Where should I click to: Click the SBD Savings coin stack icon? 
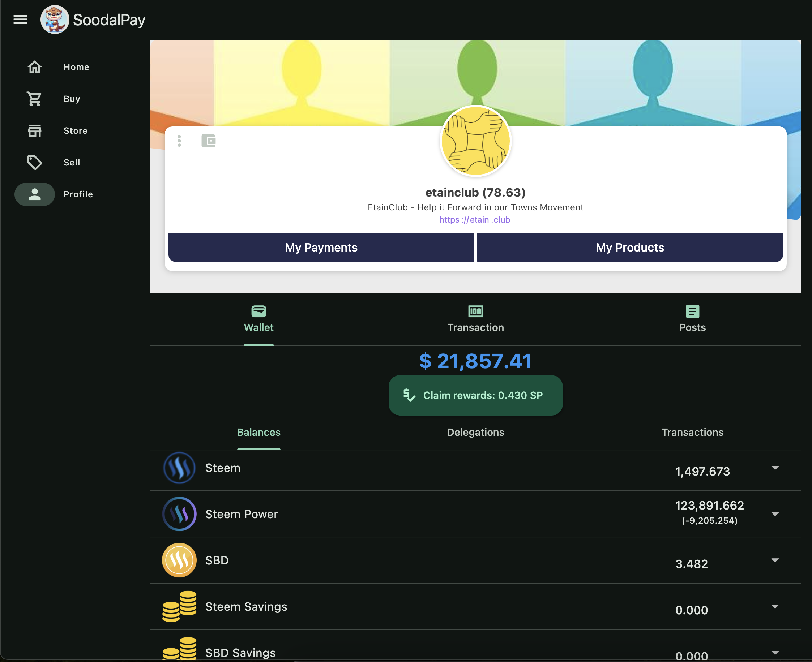tap(179, 649)
